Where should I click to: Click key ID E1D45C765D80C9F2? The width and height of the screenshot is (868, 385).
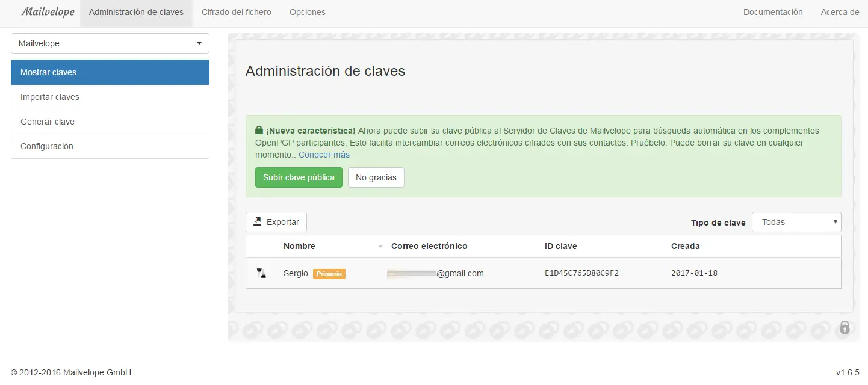tap(582, 273)
